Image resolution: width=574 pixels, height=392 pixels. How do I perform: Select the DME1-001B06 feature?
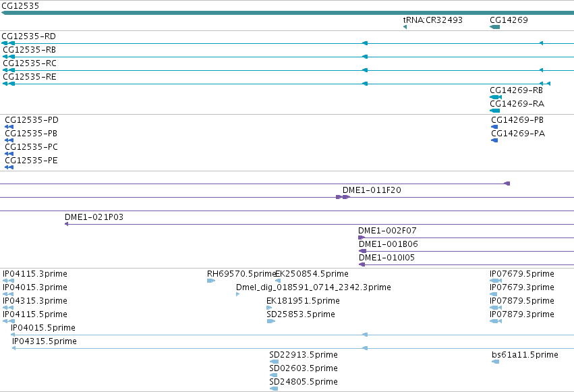point(389,244)
